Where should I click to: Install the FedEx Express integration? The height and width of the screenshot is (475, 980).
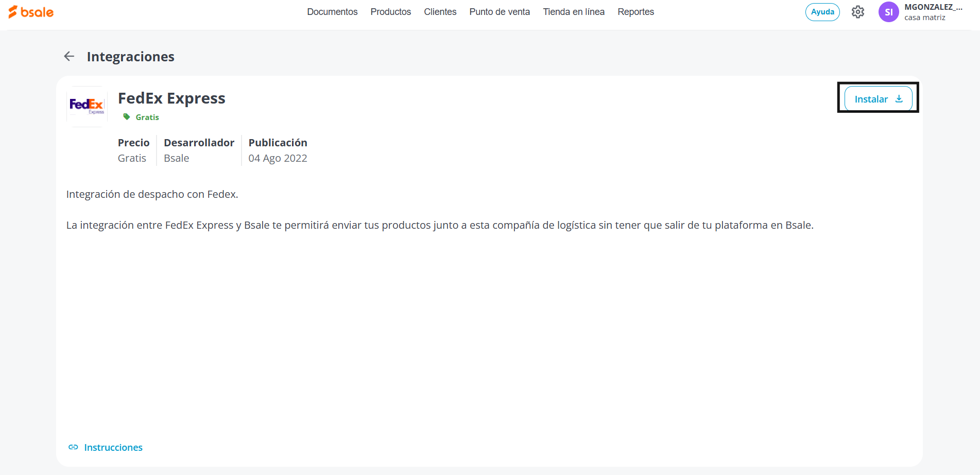coord(878,99)
